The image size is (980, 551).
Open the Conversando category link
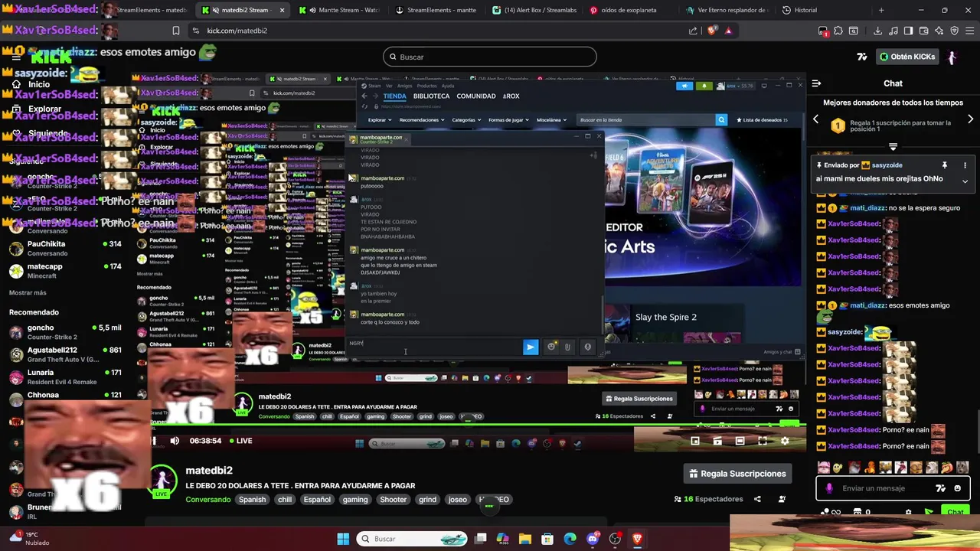click(208, 500)
